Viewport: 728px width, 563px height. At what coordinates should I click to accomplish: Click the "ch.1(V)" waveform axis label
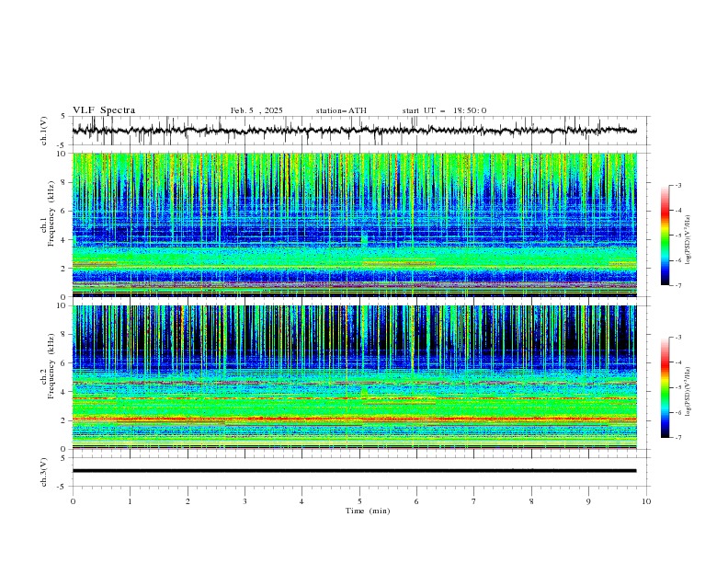tap(44, 131)
